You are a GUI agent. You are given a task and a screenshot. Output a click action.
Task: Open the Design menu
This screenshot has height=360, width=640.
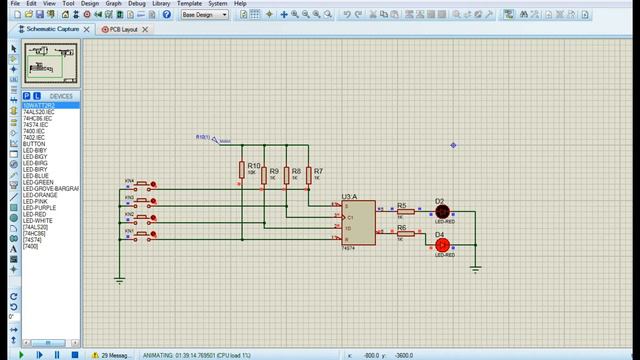click(x=89, y=3)
